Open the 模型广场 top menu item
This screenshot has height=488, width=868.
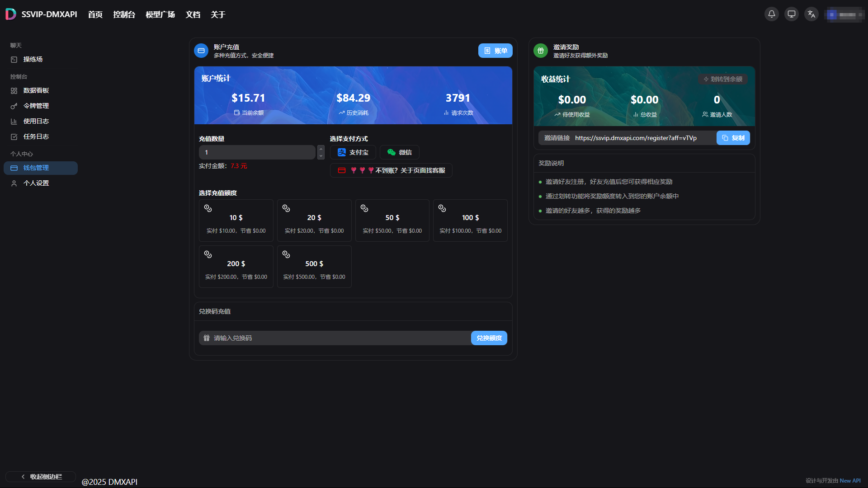pyautogui.click(x=160, y=14)
